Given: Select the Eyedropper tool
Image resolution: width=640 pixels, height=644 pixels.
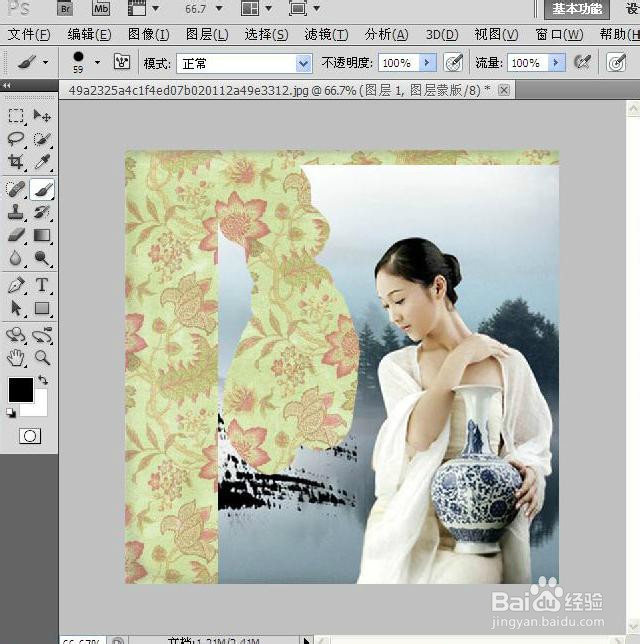Looking at the screenshot, I should (x=42, y=162).
